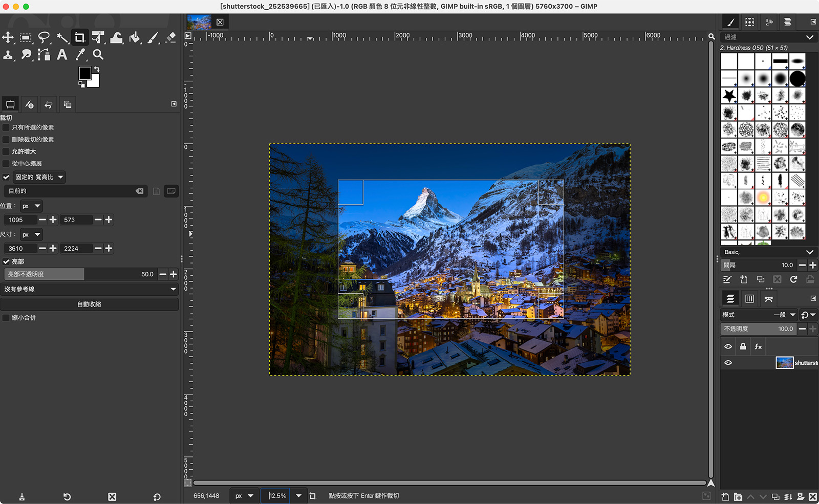Save tool preset with the bottom-left icon
The image size is (819, 504).
(x=22, y=497)
